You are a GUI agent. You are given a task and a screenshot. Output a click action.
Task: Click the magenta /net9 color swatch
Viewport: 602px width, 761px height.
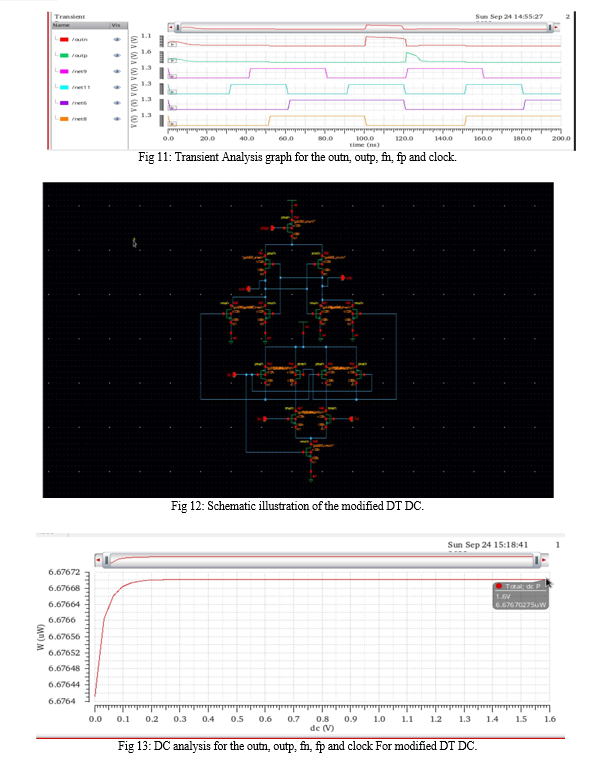(64, 71)
